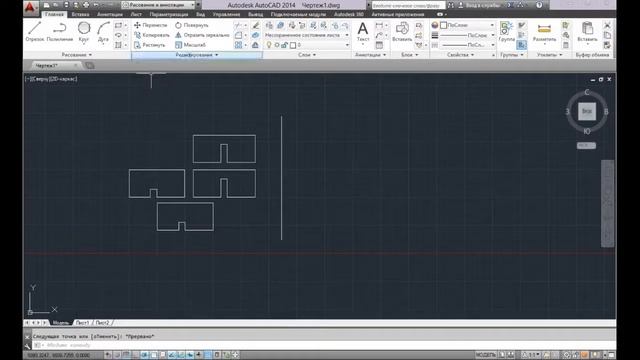
Task: Toggle the layer freeze sun icon
Action: 277,45
